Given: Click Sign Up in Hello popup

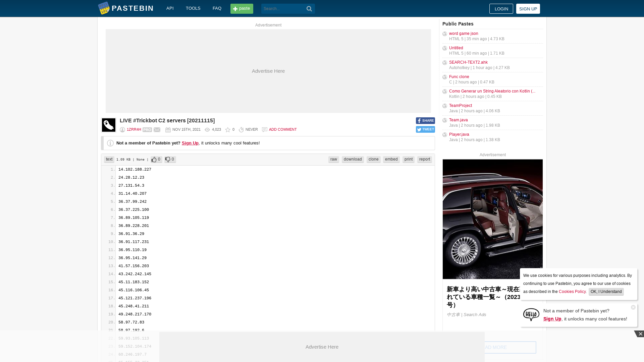Looking at the screenshot, I should [552, 319].
